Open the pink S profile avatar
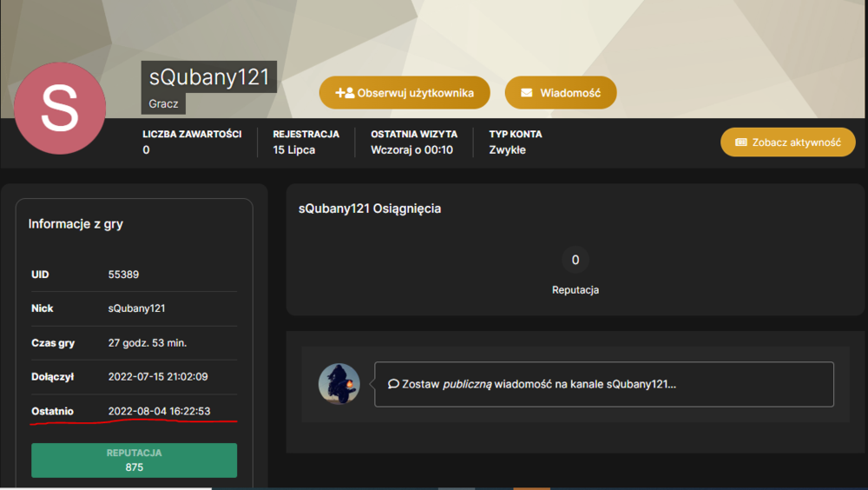The image size is (868, 490). click(60, 108)
